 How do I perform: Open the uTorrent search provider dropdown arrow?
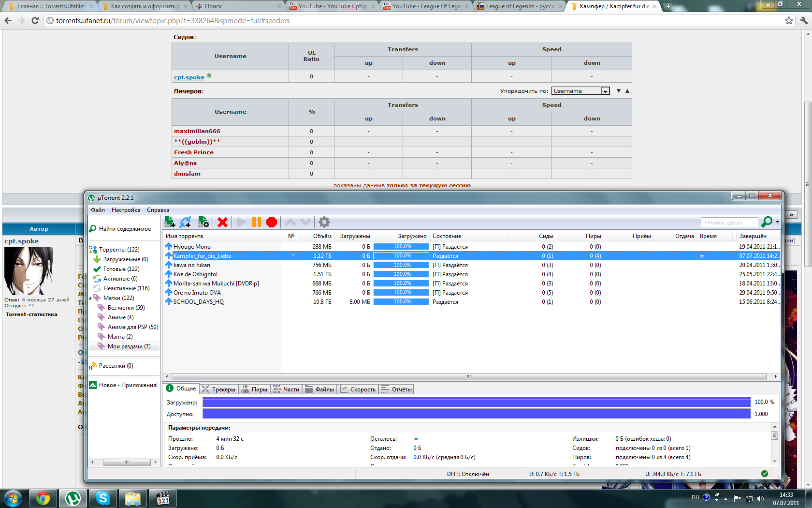click(777, 222)
